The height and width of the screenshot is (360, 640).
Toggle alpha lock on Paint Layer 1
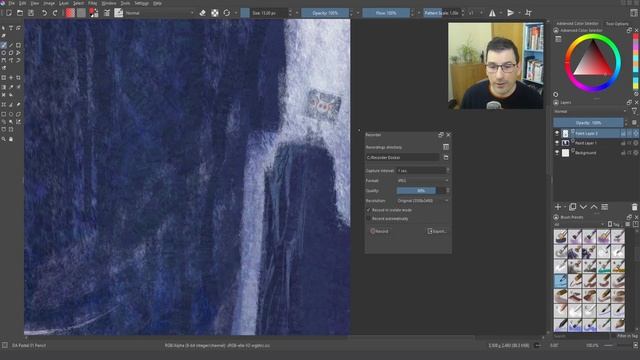click(636, 143)
